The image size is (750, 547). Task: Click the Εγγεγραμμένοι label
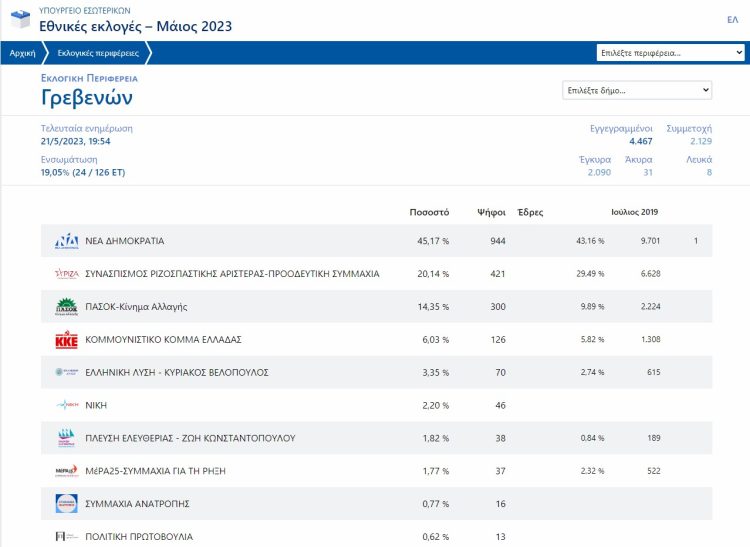pos(621,129)
